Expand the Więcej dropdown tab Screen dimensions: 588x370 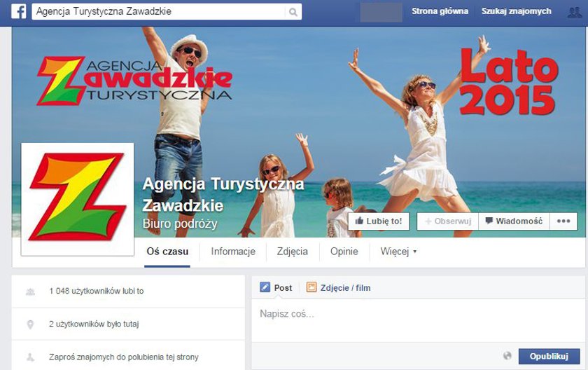(398, 252)
